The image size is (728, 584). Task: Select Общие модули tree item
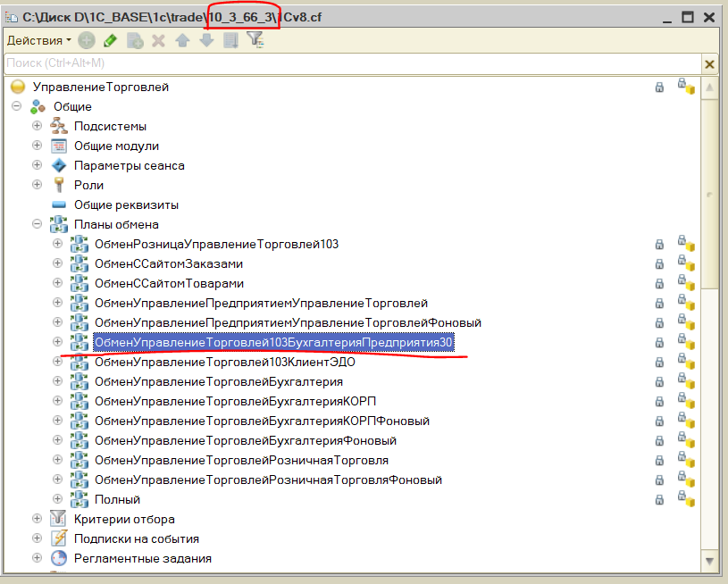tap(116, 146)
